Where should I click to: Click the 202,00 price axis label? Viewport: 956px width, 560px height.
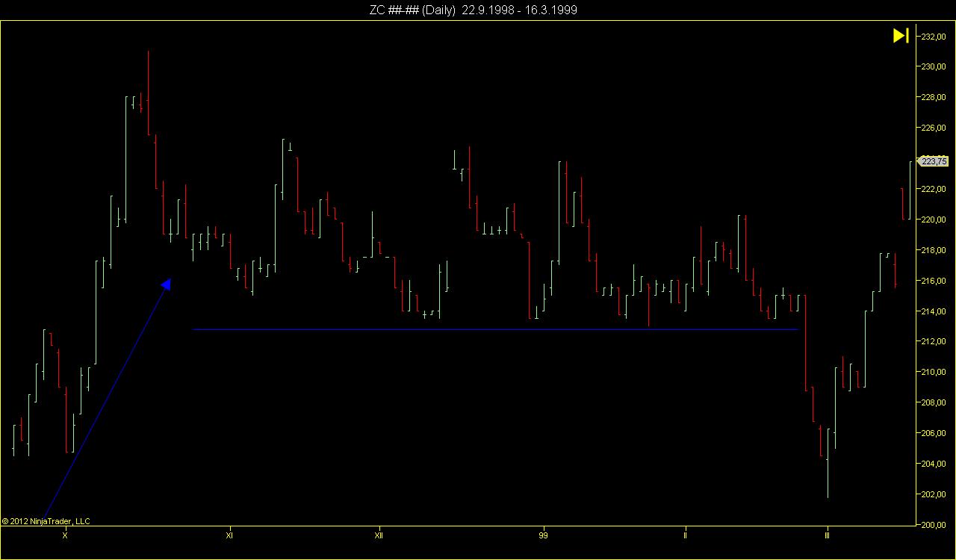pos(934,495)
